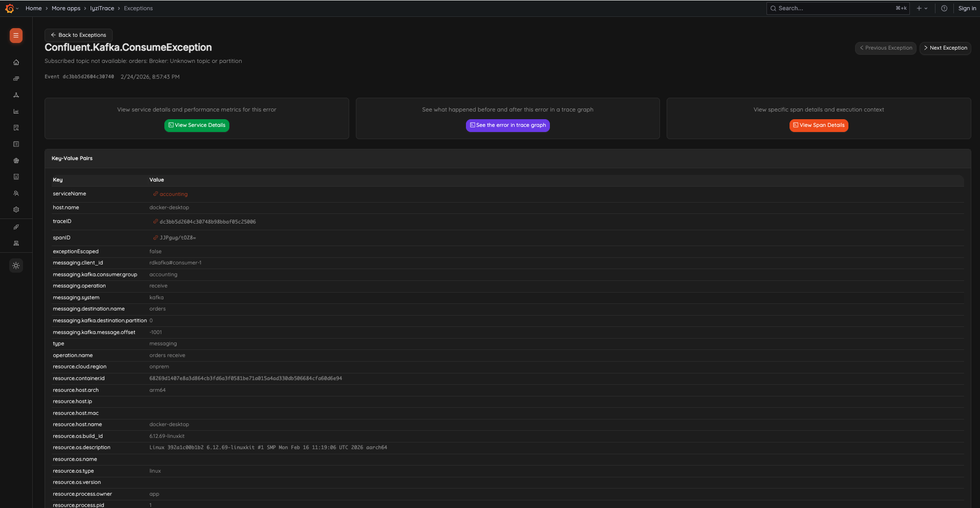Image resolution: width=980 pixels, height=508 pixels.
Task: Click the timestamp 2/24/2026, 8:57:43 PM
Action: point(150,77)
